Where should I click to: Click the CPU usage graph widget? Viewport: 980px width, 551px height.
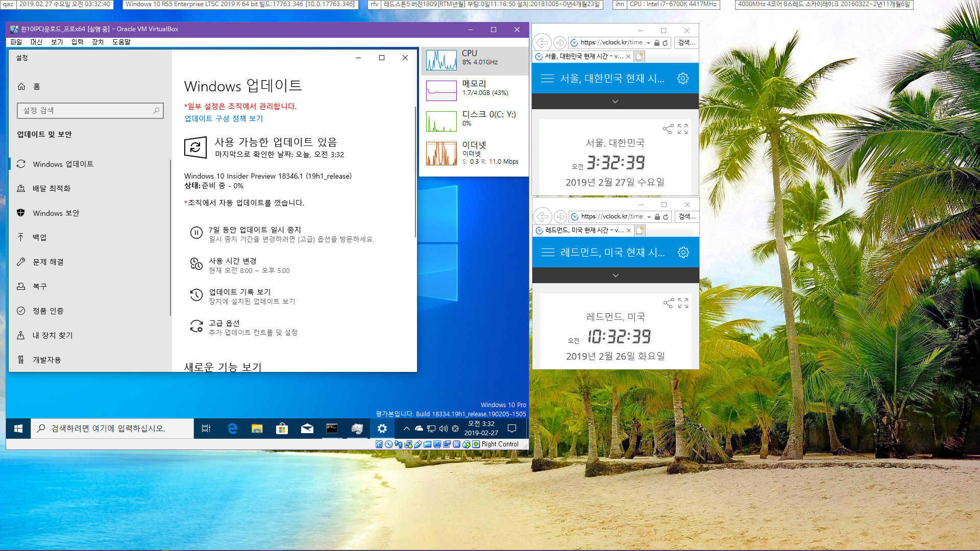click(x=442, y=60)
